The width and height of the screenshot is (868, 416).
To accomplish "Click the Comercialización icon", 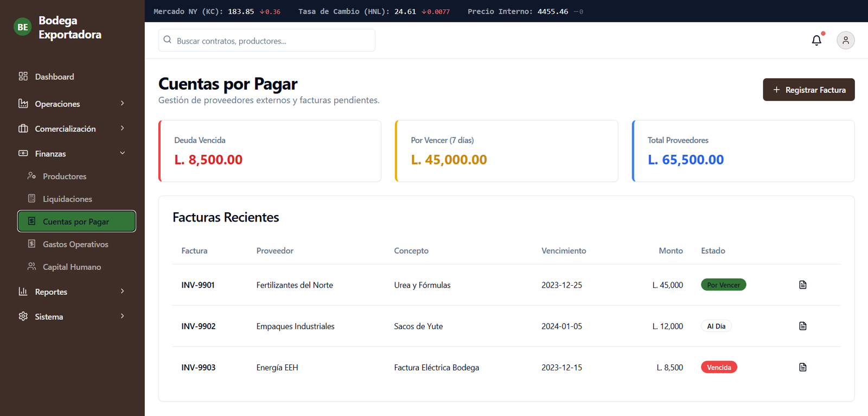I will pyautogui.click(x=23, y=128).
